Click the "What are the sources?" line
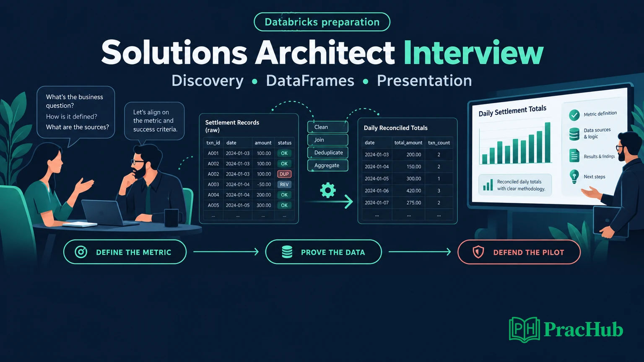Screen dimensions: 644x362 (x=77, y=127)
